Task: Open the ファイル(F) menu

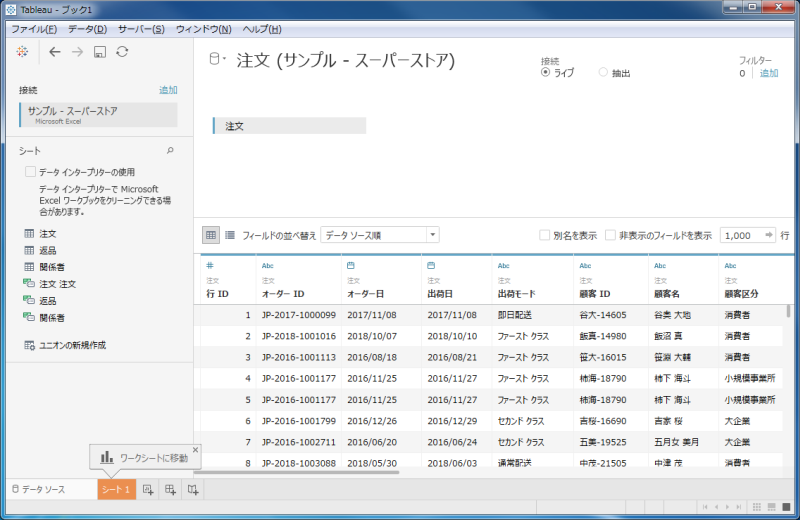Action: (34, 29)
